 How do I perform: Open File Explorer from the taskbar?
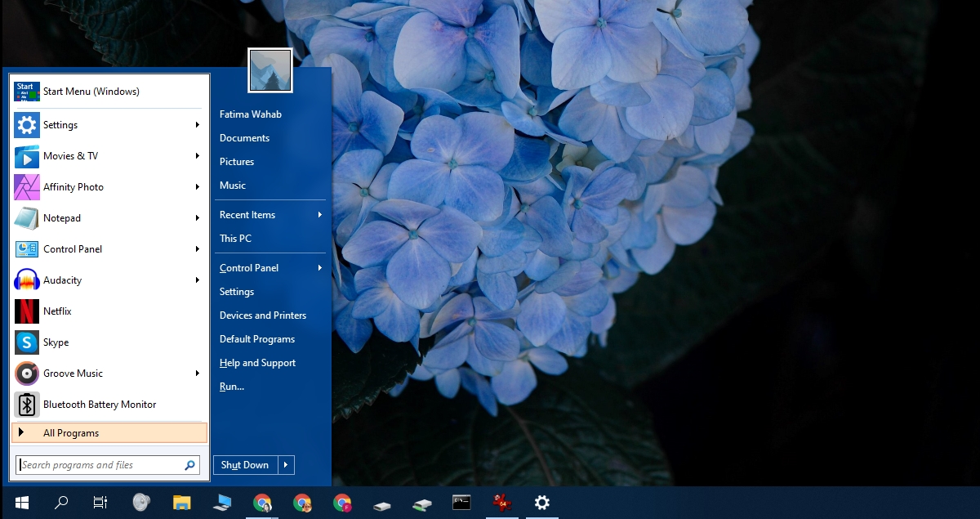click(x=181, y=503)
